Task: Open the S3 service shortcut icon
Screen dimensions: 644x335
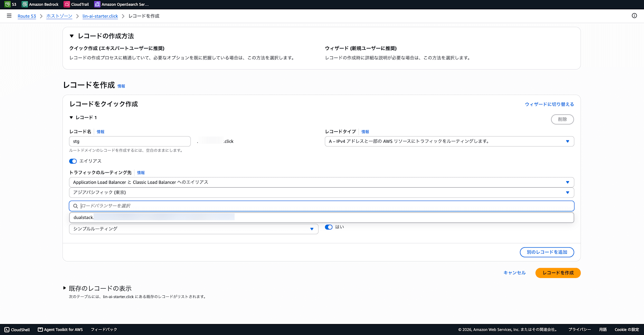Action: pyautogui.click(x=7, y=5)
